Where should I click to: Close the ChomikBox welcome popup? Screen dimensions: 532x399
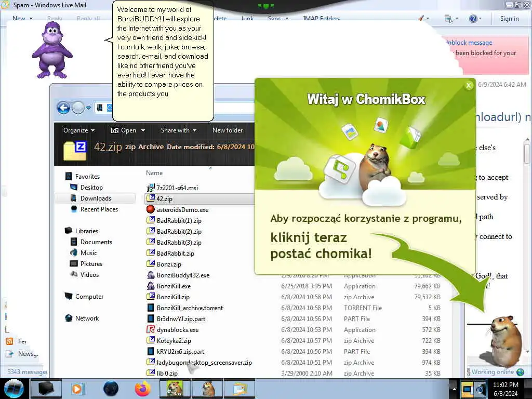[x=469, y=86]
